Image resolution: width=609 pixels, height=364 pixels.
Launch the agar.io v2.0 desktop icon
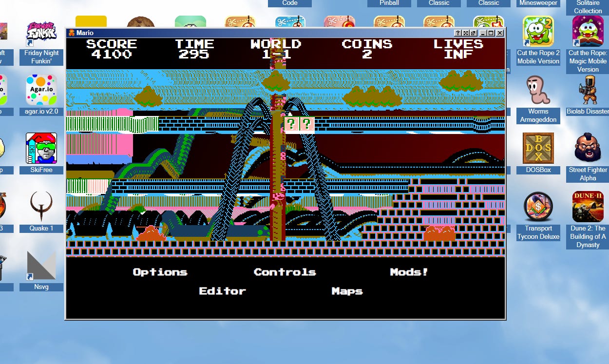[x=41, y=95]
